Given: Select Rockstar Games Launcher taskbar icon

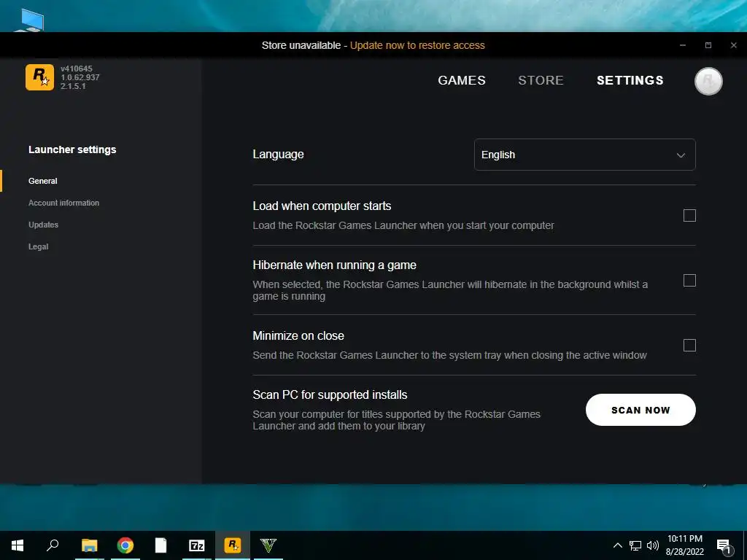Looking at the screenshot, I should (x=233, y=545).
